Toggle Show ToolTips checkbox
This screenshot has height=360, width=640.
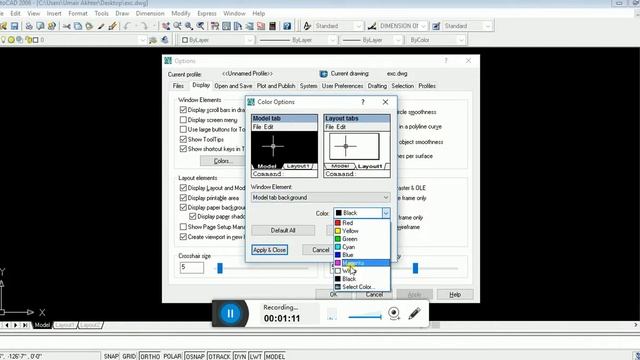coord(183,139)
